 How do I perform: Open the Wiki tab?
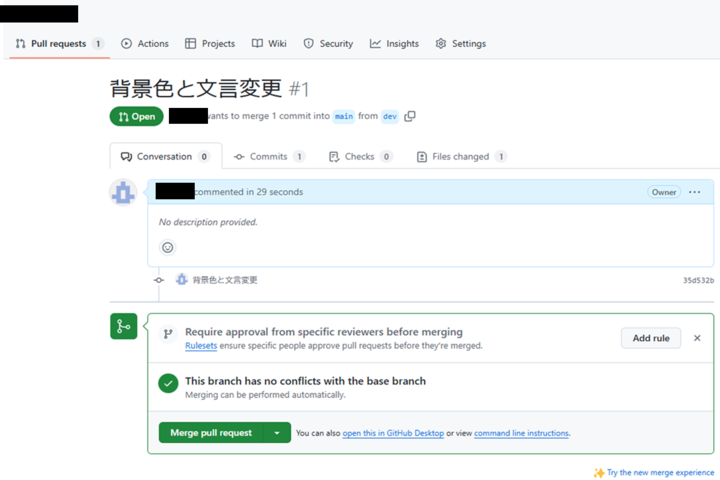269,44
